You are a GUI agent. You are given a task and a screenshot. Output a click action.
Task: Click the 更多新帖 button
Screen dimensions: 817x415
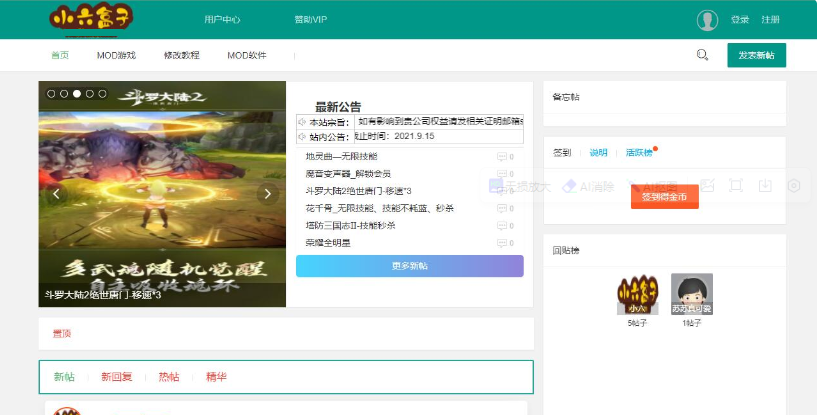click(410, 266)
